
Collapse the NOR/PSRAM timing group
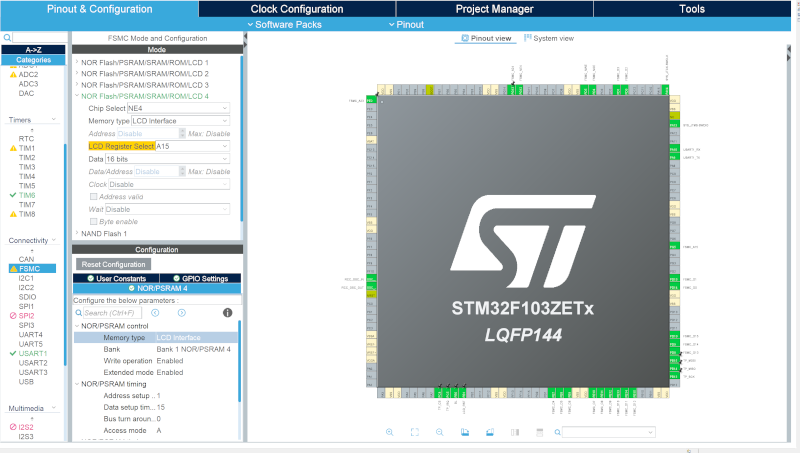77,384
